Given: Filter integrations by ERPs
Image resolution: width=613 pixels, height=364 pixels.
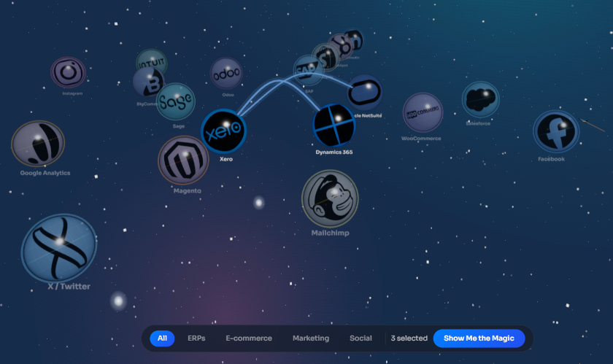Looking at the screenshot, I should pyautogui.click(x=196, y=338).
